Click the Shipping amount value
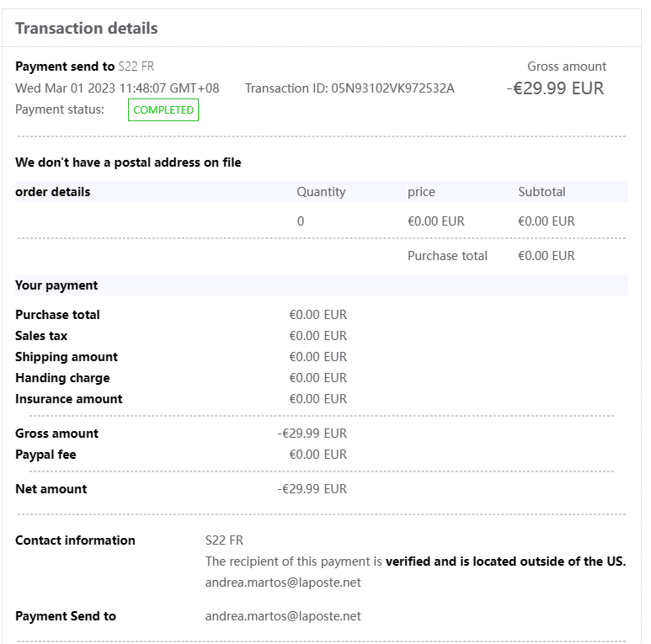The height and width of the screenshot is (644, 651). click(x=317, y=357)
